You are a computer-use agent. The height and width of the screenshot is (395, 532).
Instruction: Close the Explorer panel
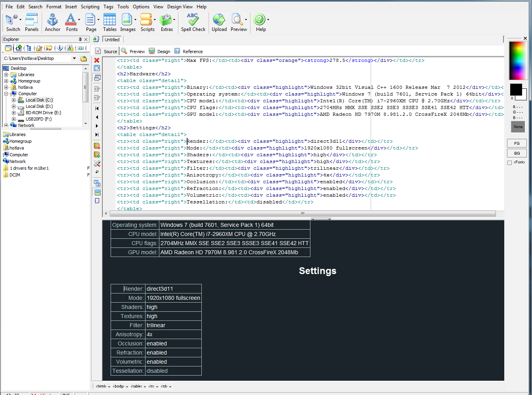(86, 39)
